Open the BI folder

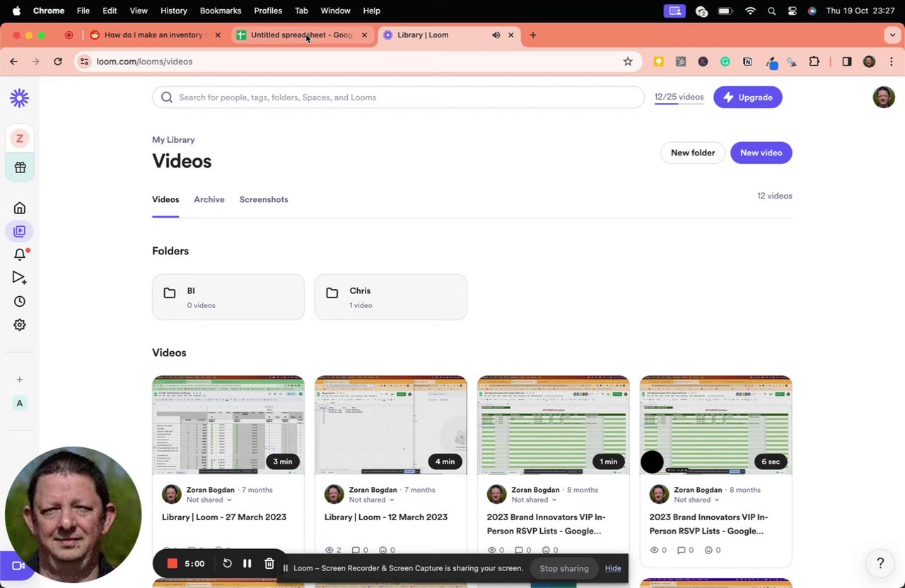tap(228, 297)
